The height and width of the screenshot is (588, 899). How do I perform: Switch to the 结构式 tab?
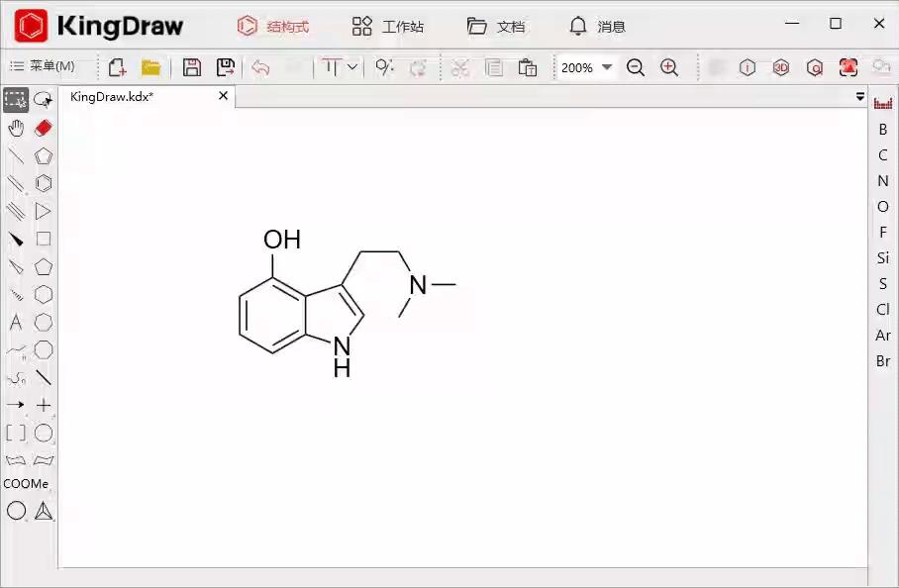(x=273, y=27)
